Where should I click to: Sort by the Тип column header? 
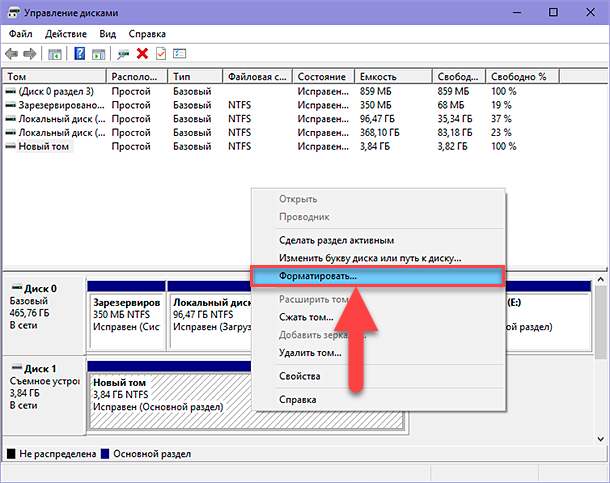[x=195, y=77]
